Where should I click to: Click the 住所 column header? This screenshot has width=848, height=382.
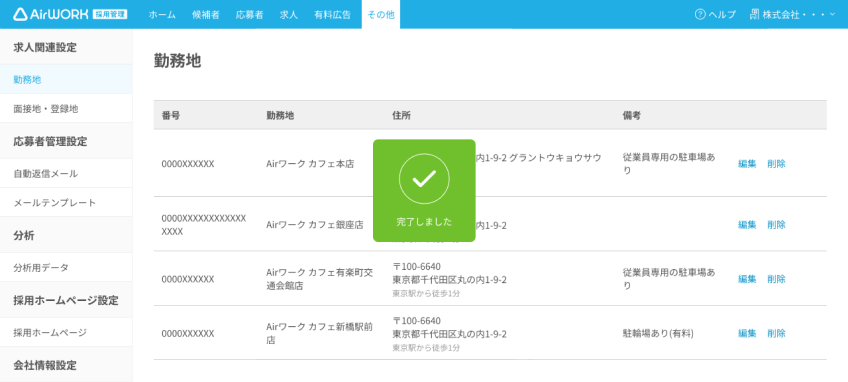(401, 115)
